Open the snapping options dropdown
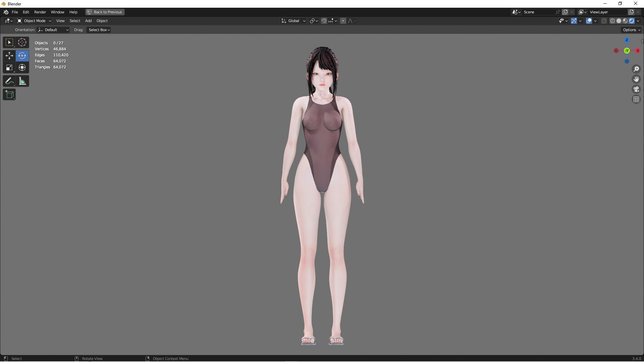The height and width of the screenshot is (362, 644). click(333, 21)
